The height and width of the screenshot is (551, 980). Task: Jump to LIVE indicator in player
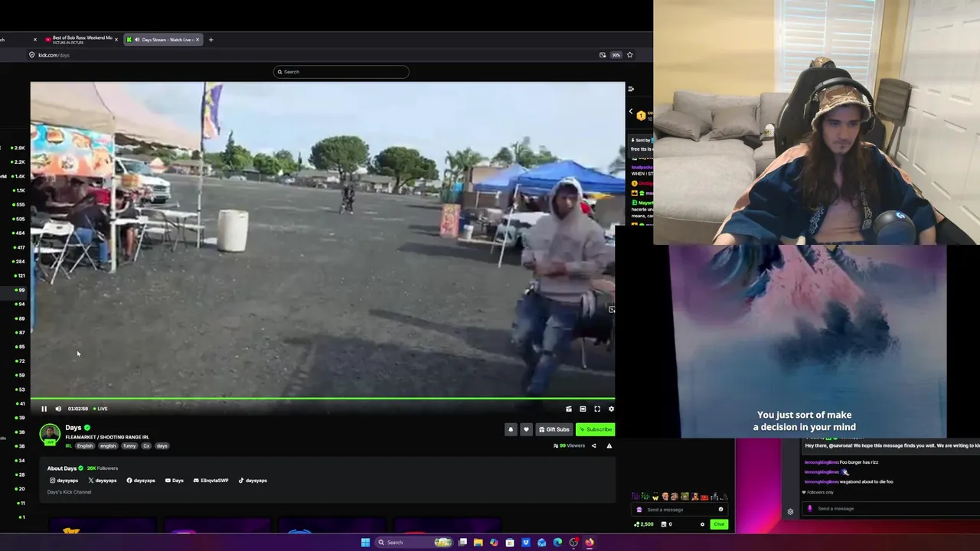(100, 409)
